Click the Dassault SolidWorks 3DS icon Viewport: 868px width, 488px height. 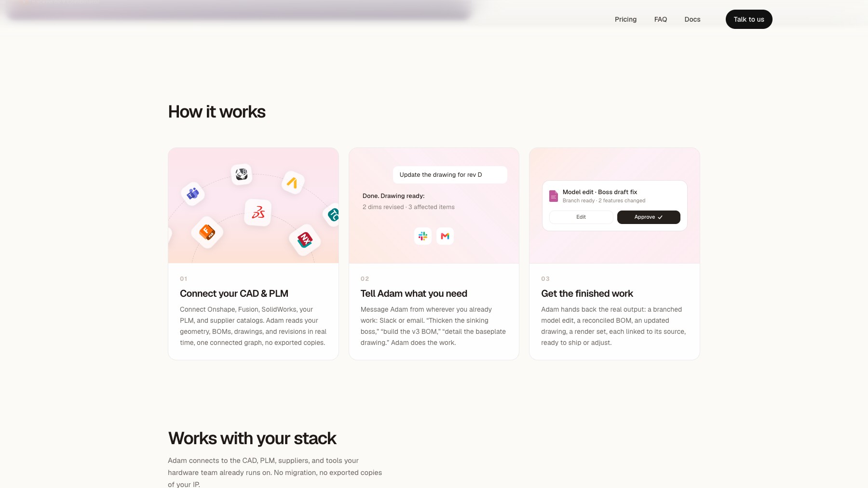(258, 212)
